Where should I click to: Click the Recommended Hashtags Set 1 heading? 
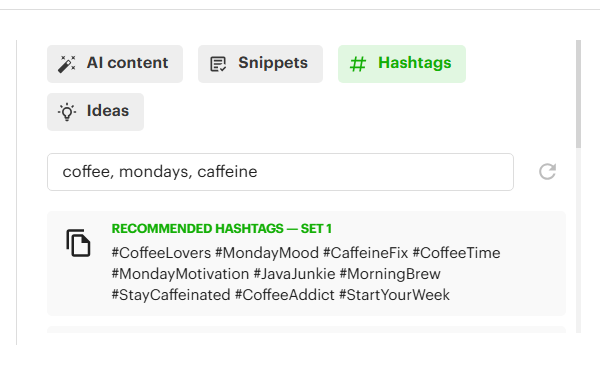tap(222, 228)
